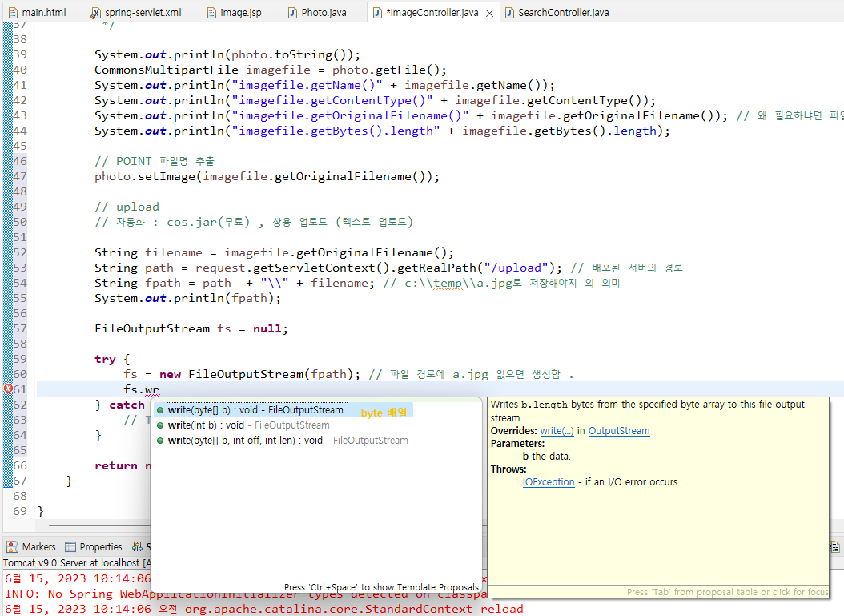Place cursor after 'fs.wr' on line 61
The image size is (844, 616).
click(160, 389)
